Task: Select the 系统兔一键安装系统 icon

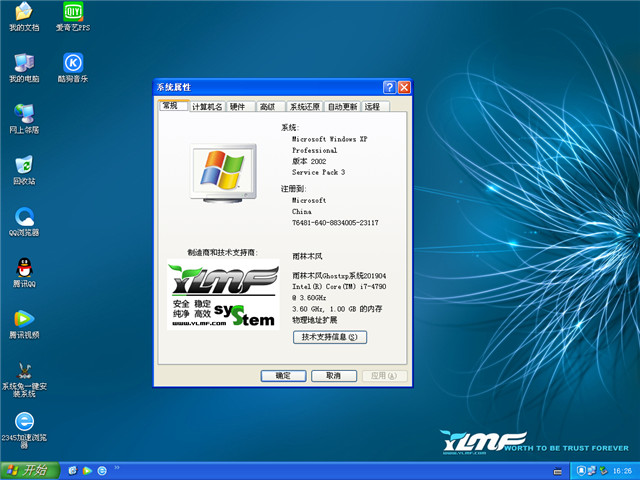Action: (24, 380)
